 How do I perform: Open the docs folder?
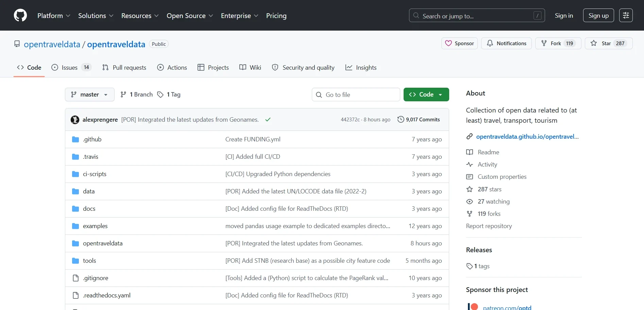(89, 209)
